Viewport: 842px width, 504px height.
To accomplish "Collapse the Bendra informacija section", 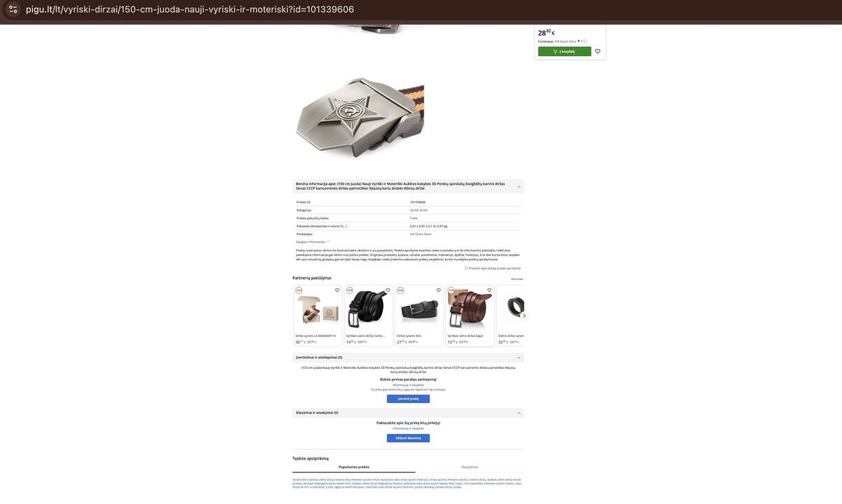I will [x=519, y=187].
